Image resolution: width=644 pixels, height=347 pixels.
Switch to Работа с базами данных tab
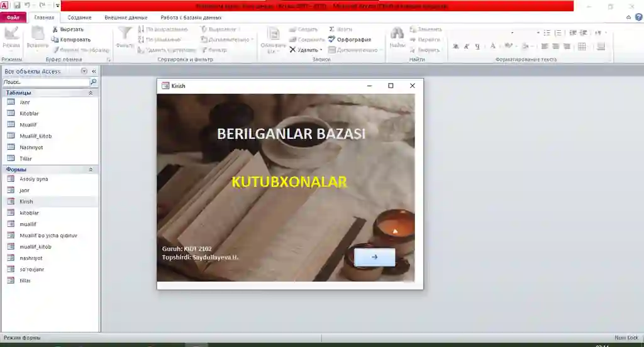click(x=191, y=17)
